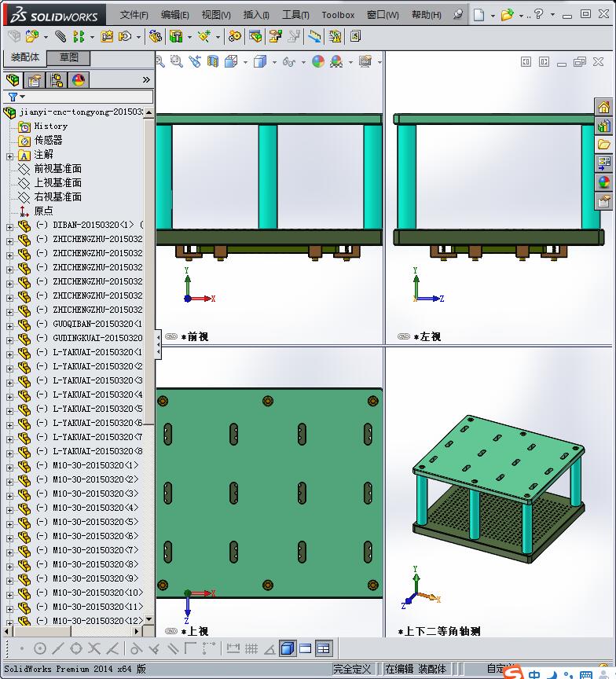Image resolution: width=616 pixels, height=679 pixels.
Task: Click the Insert Components icon in assembly toolbar
Action: point(32,36)
